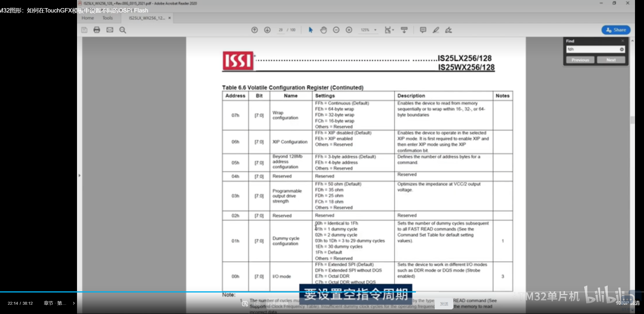The image size is (644, 314).
Task: Click the '1Eh = 30 dummy cycles' line
Action: pyautogui.click(x=339, y=247)
